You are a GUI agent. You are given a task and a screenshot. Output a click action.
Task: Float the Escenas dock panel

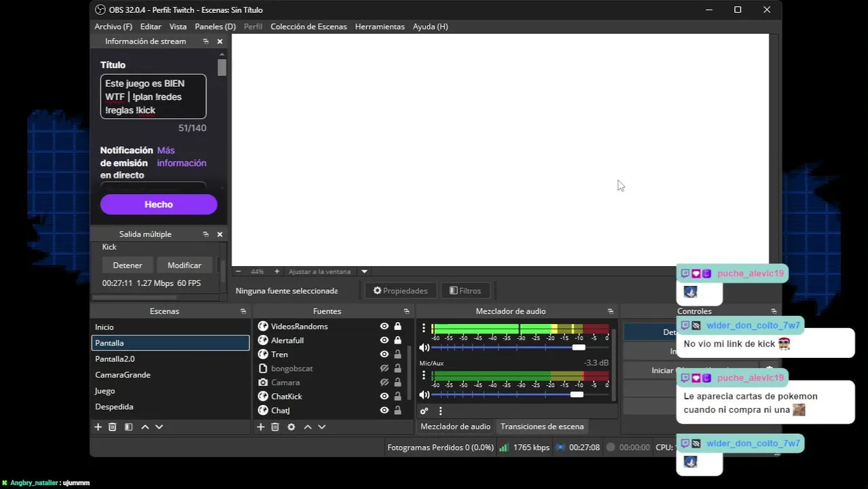[x=243, y=311]
